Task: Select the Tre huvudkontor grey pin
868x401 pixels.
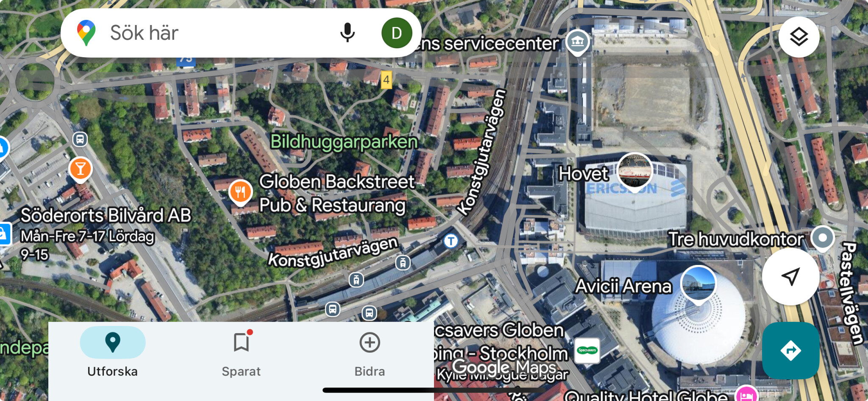Action: [823, 238]
